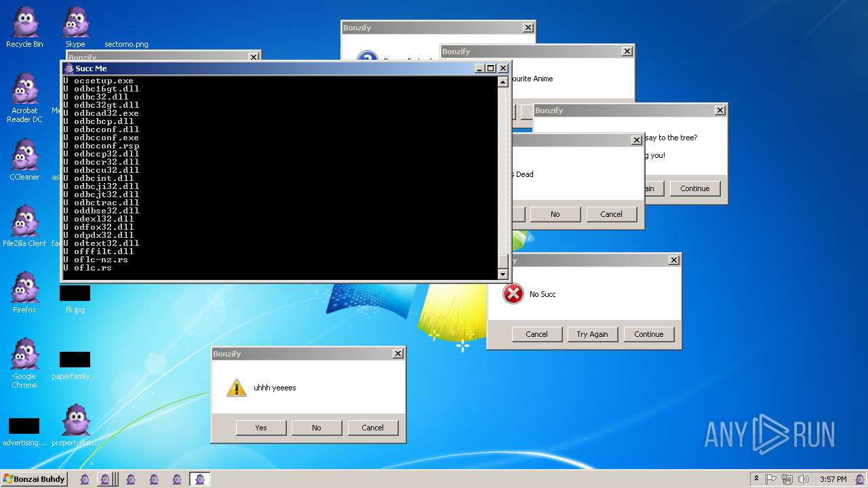868x488 pixels.
Task: Open the Action Center flag icon
Action: (x=771, y=479)
